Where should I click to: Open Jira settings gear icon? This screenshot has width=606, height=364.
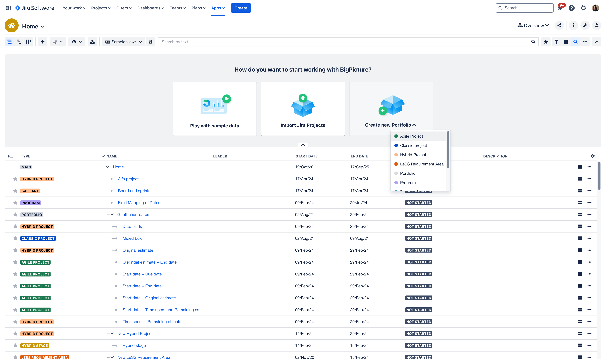[583, 8]
